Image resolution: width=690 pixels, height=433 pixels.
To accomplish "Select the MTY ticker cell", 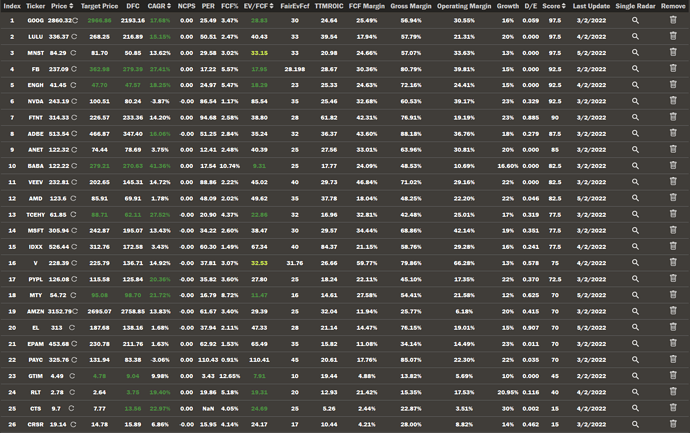I will coord(36,295).
